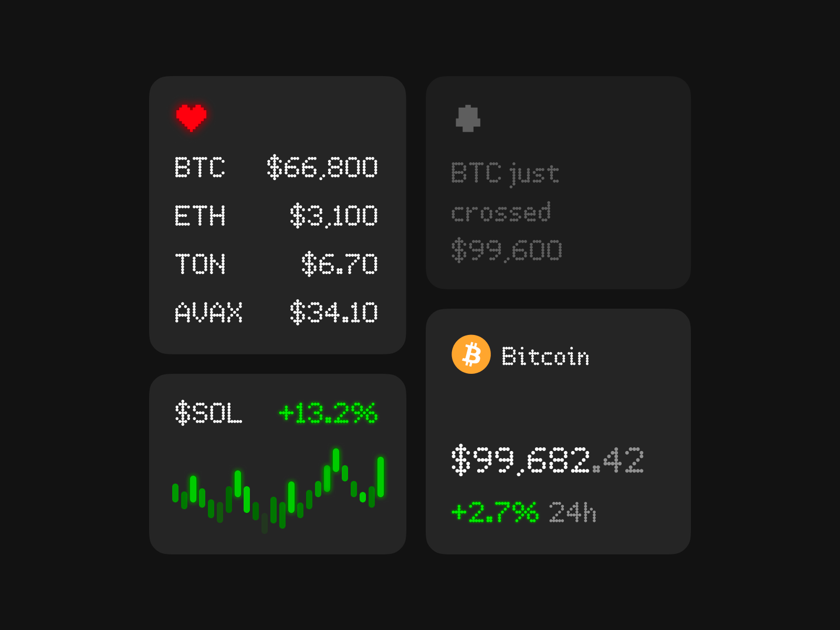Click the AVAX price $34.10
840x630 pixels.
pos(333,312)
